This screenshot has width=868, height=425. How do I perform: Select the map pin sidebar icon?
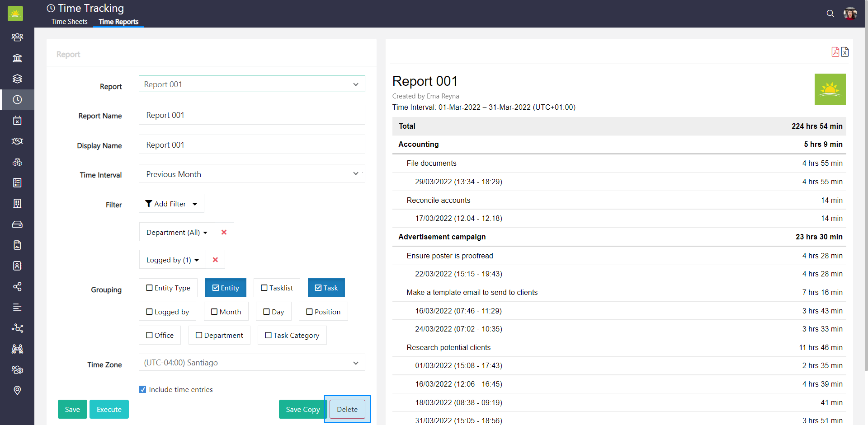[17, 390]
